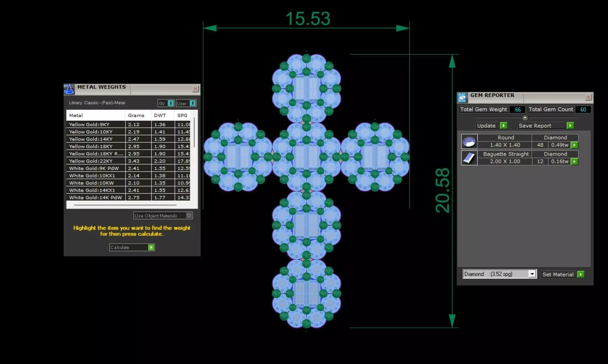Click green arrow next to 0.49tw
The image size is (608, 364).
coord(574,145)
